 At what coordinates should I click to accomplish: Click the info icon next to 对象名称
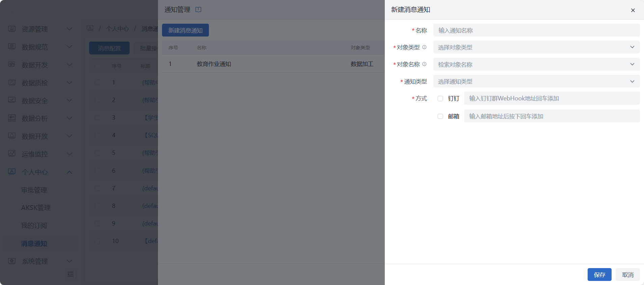tap(424, 64)
